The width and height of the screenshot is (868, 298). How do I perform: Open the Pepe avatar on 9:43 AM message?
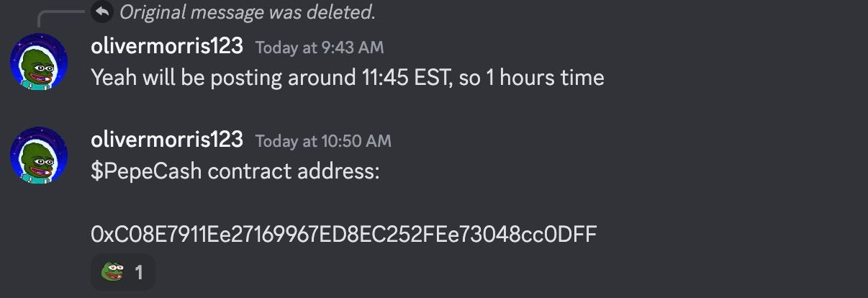[39, 62]
